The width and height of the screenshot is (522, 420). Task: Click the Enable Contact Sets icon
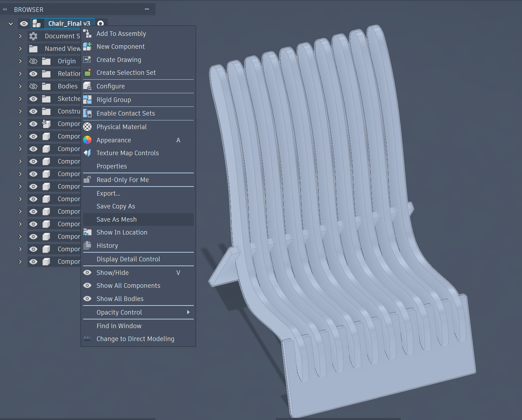point(87,113)
